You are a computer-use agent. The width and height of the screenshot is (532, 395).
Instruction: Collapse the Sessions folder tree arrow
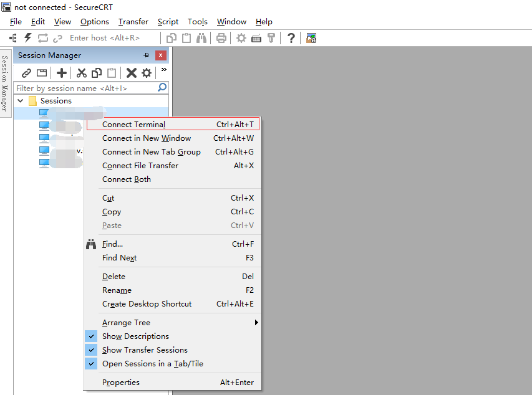pos(21,101)
